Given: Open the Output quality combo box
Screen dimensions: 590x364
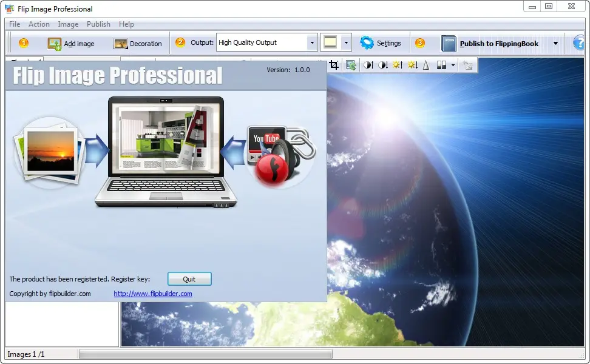Looking at the screenshot, I should coord(266,42).
